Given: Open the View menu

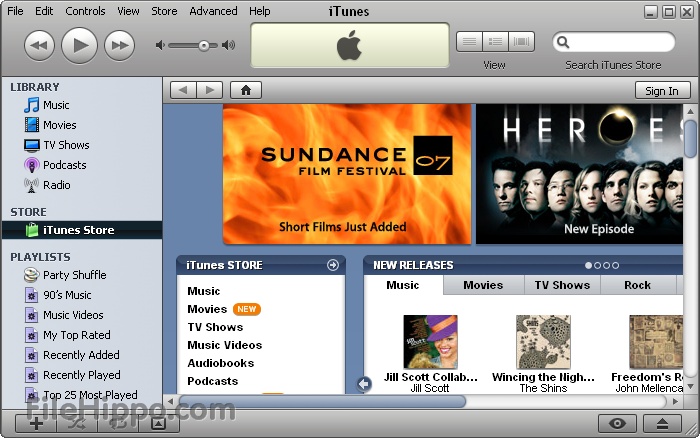Looking at the screenshot, I should coord(128,11).
